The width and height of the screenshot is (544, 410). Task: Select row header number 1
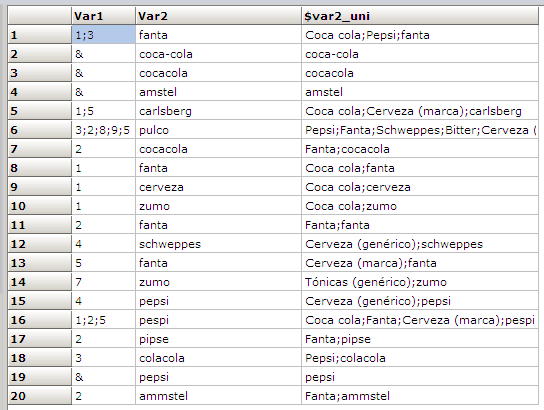[40, 35]
